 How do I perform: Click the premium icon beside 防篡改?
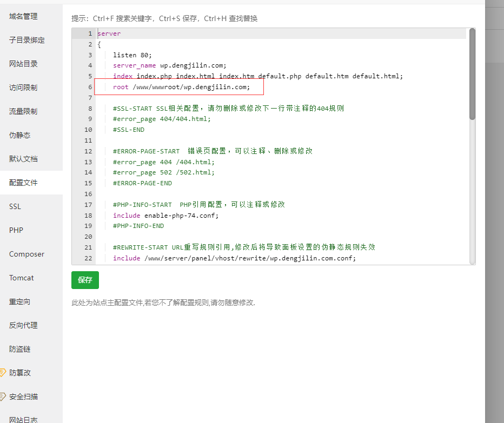[3, 373]
